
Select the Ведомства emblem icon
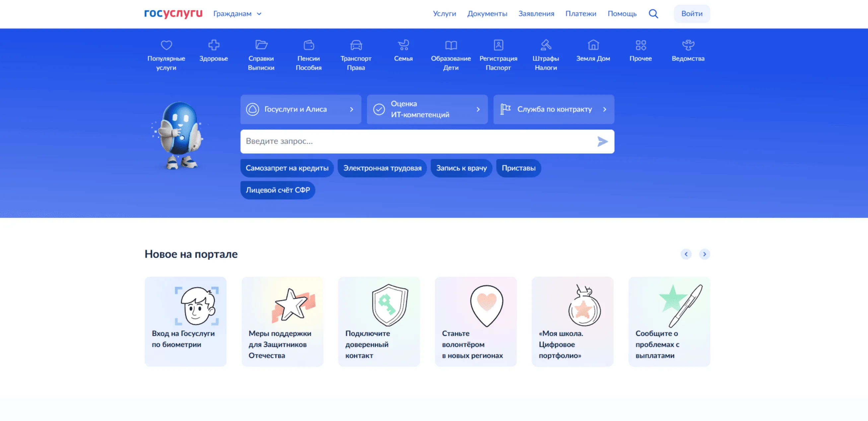coord(688,45)
